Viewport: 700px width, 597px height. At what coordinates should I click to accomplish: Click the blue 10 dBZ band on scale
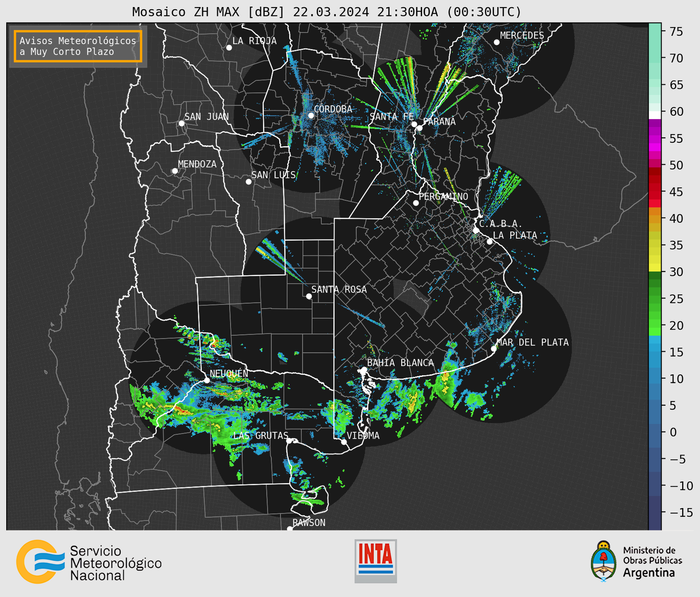coord(655,379)
